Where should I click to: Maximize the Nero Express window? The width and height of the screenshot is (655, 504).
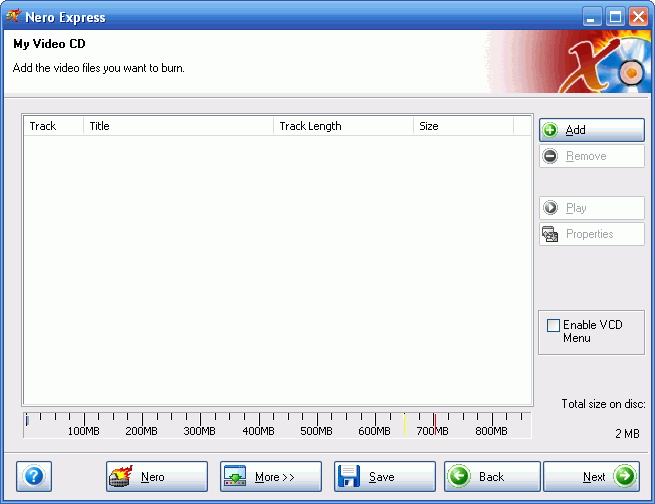tap(615, 17)
